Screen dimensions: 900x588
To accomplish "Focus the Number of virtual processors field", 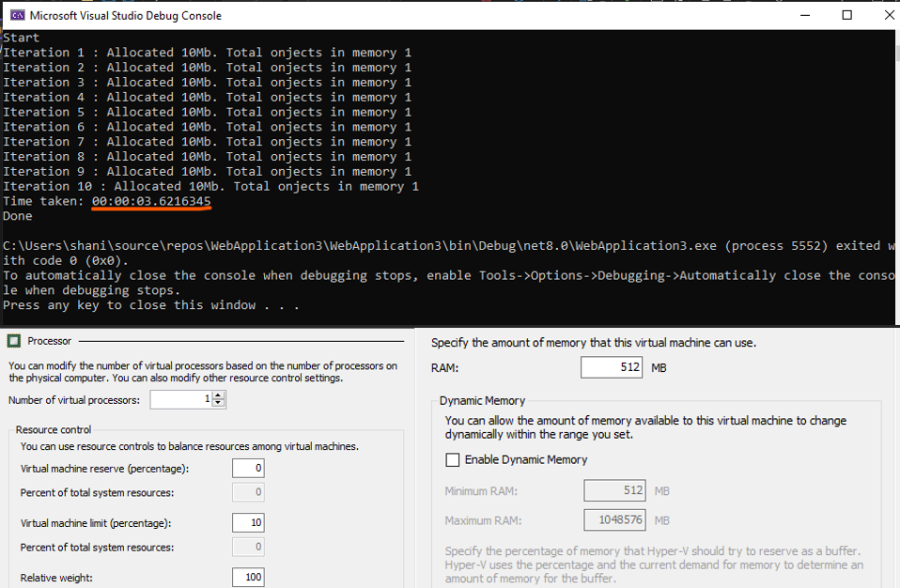I will [181, 400].
